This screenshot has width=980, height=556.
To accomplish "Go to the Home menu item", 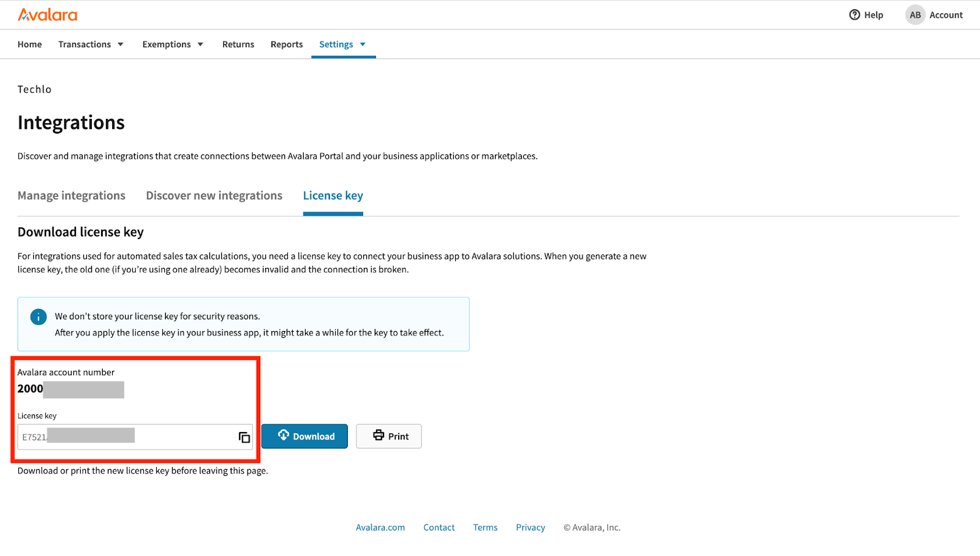I will [29, 44].
